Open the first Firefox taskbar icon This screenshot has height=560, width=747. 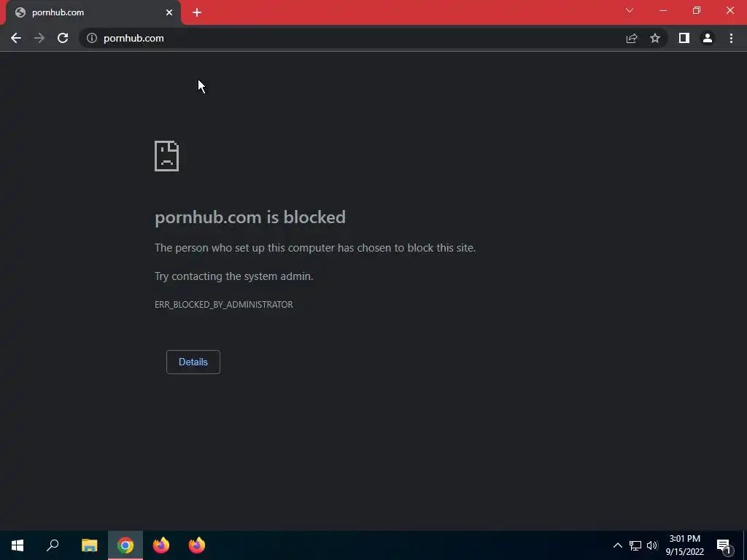click(x=161, y=545)
